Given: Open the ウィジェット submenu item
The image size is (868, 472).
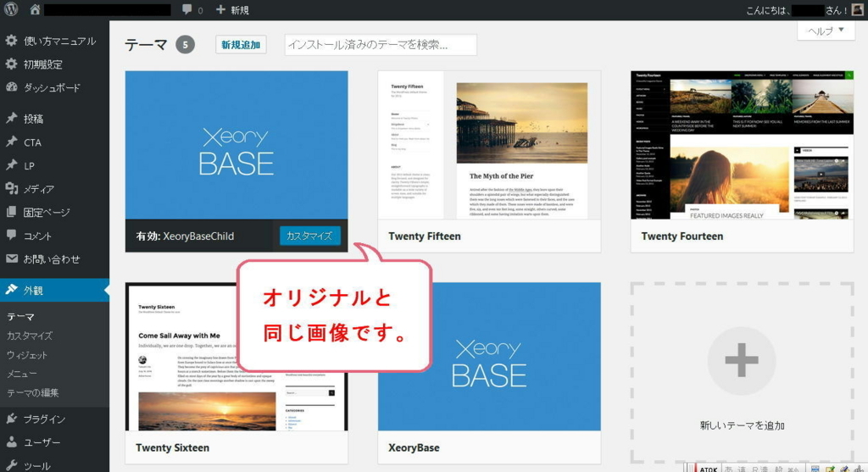Looking at the screenshot, I should pyautogui.click(x=27, y=355).
